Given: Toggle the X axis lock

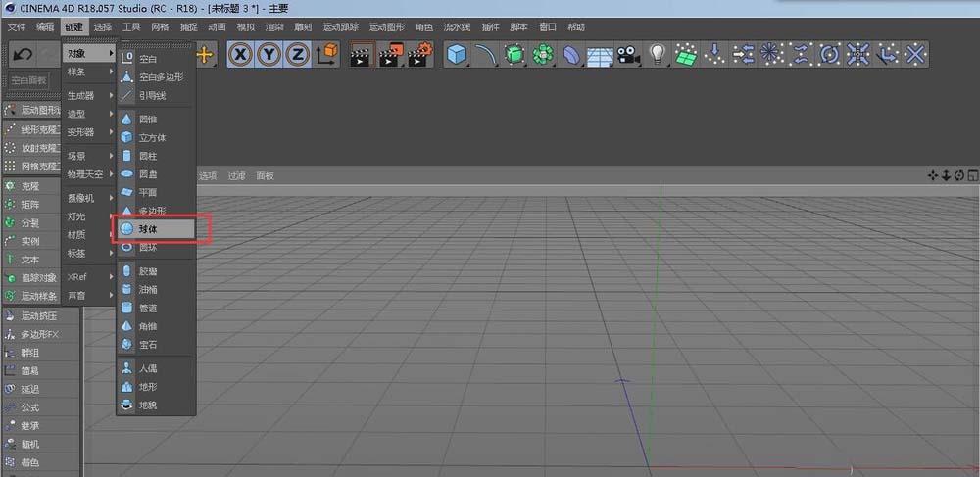Looking at the screenshot, I should coord(241,55).
